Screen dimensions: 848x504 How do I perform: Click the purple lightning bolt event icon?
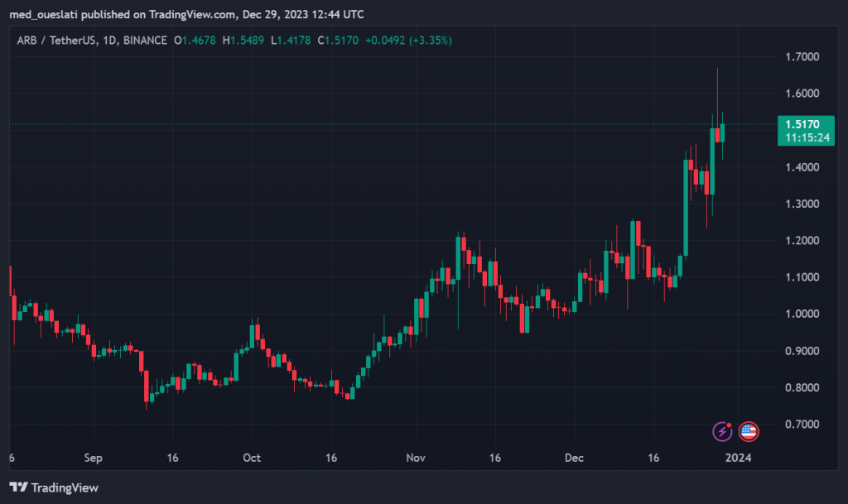[x=723, y=430]
